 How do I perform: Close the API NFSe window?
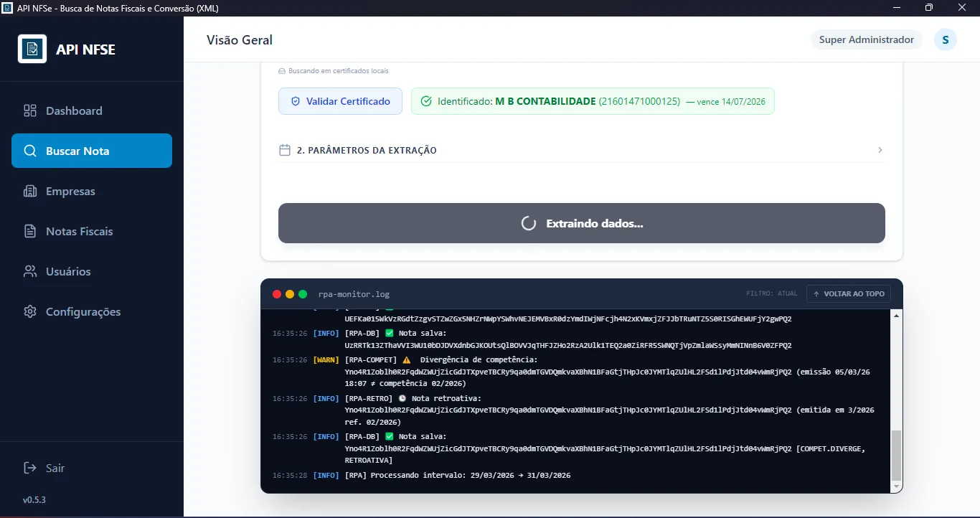pyautogui.click(x=962, y=8)
